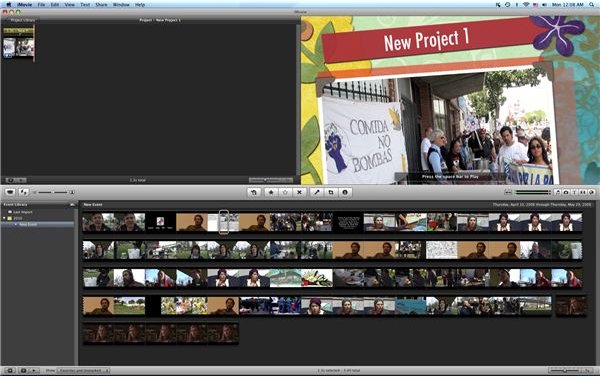Screen dimensions: 600x386
Task: Open the Share menu
Action: point(101,5)
